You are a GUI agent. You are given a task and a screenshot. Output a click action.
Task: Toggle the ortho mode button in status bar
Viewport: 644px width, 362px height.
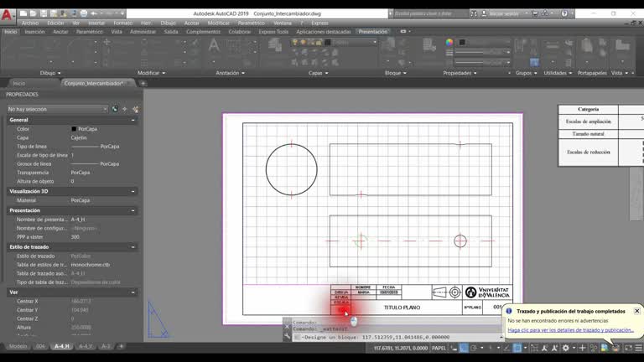464,348
